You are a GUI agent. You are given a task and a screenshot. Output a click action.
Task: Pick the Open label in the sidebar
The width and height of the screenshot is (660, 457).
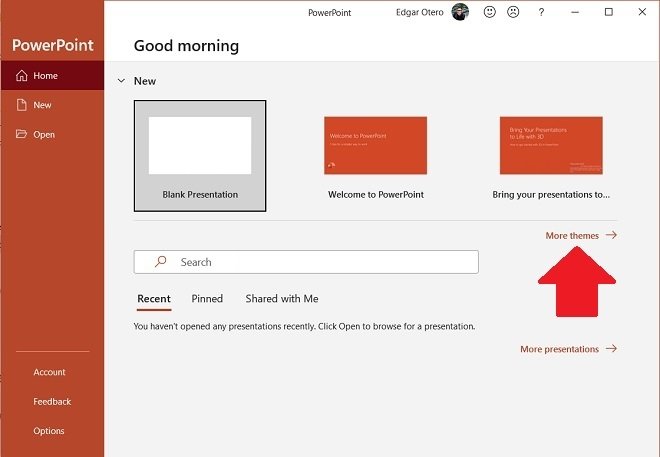pos(44,135)
